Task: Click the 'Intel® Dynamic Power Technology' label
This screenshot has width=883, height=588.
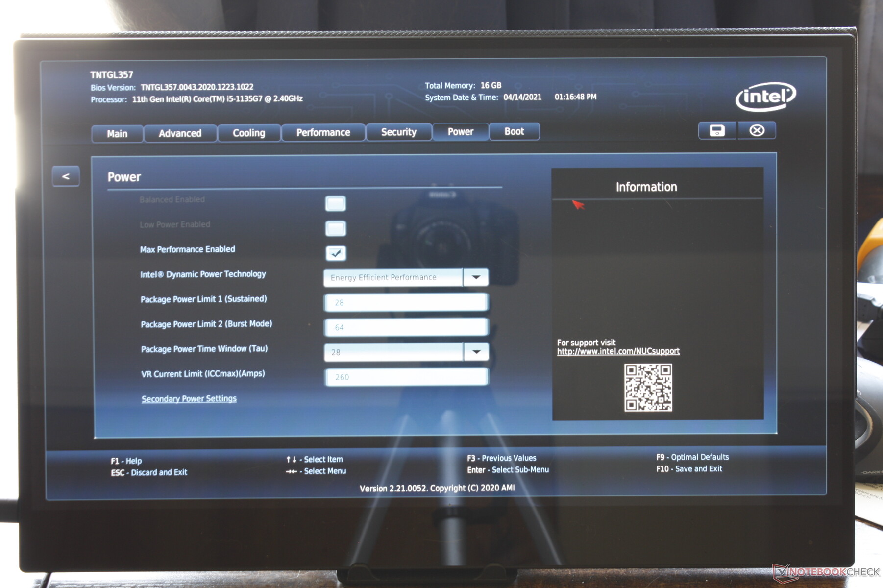Action: click(203, 274)
